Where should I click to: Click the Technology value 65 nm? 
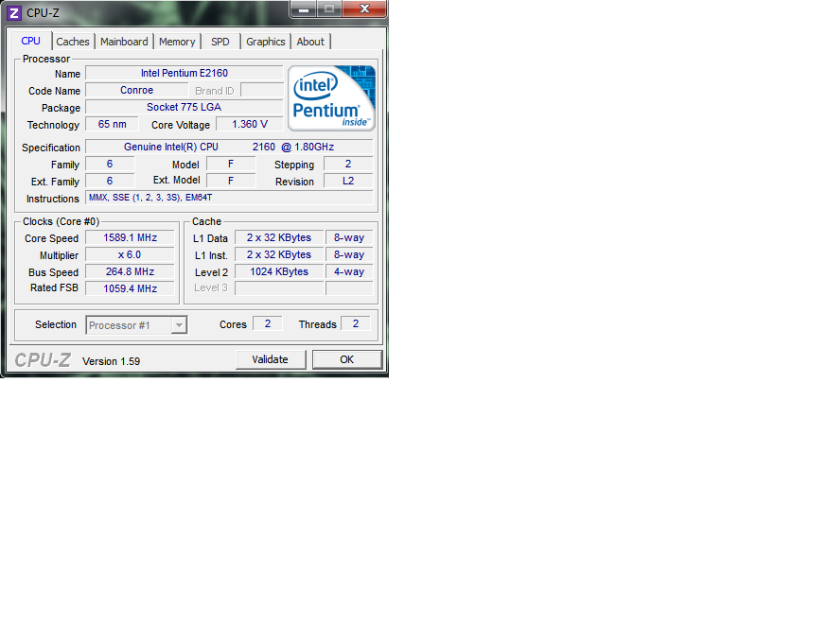click(112, 125)
